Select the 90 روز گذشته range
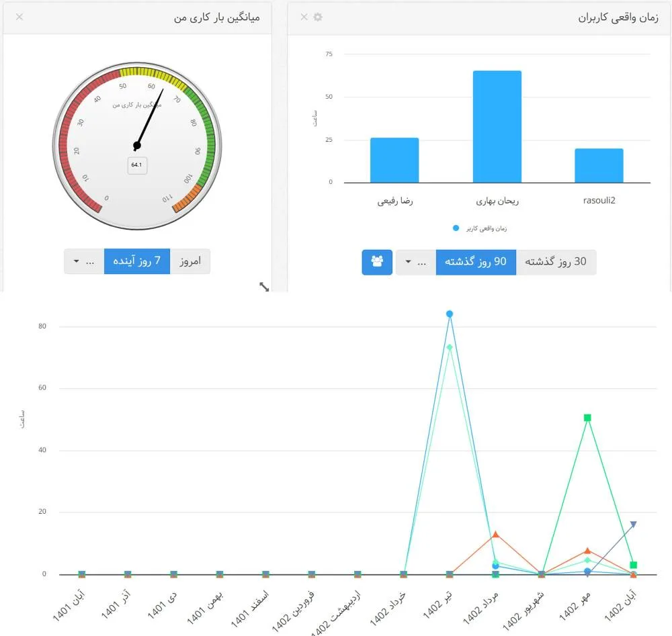 click(x=476, y=262)
